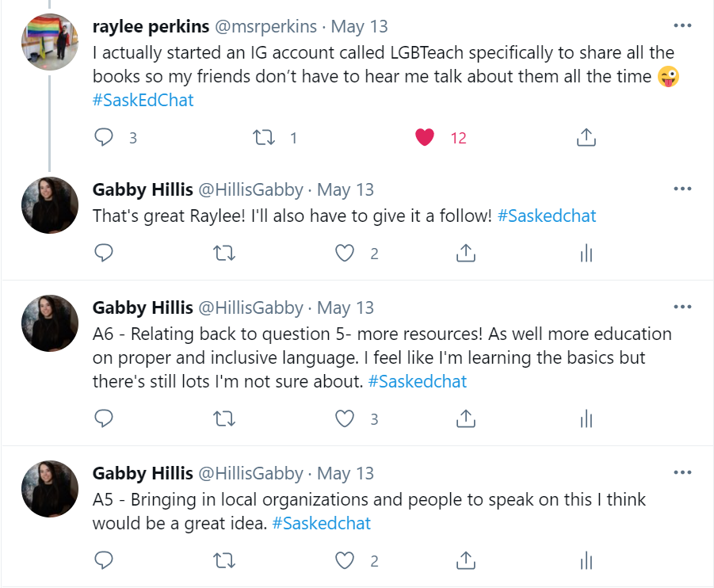Open more menu on "That's great Raylee" tweet
This screenshot has height=588, width=714.
(682, 189)
